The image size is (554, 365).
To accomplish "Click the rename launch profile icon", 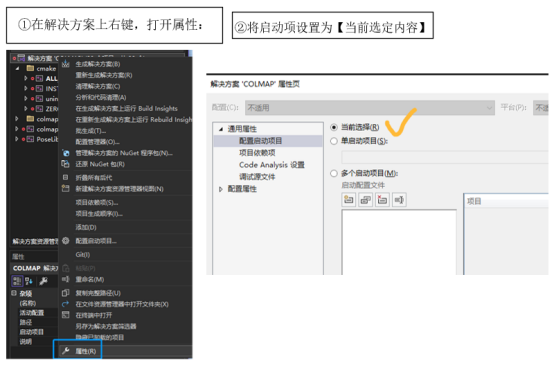I will [399, 200].
